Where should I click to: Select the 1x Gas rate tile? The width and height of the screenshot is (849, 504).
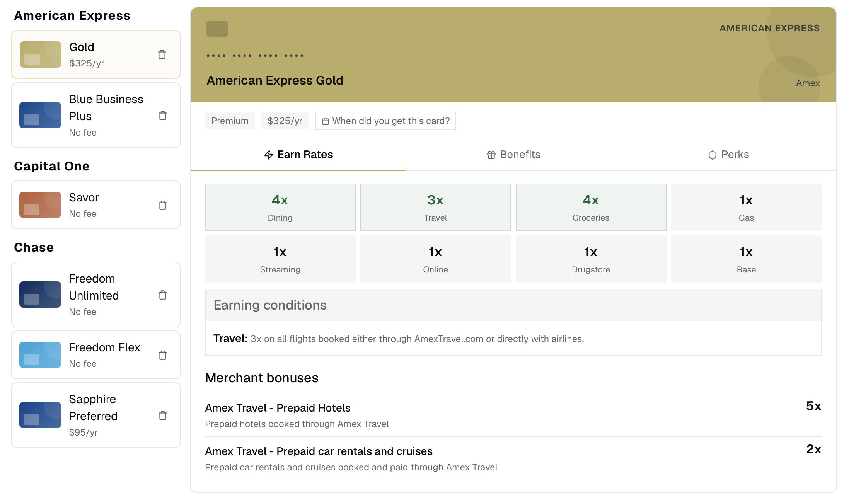coord(747,207)
